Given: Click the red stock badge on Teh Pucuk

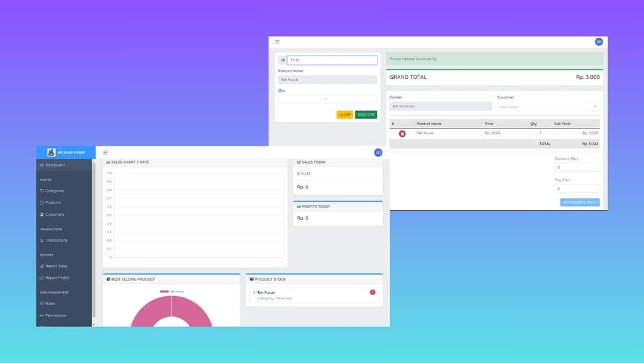Looking at the screenshot, I should pyautogui.click(x=373, y=293).
